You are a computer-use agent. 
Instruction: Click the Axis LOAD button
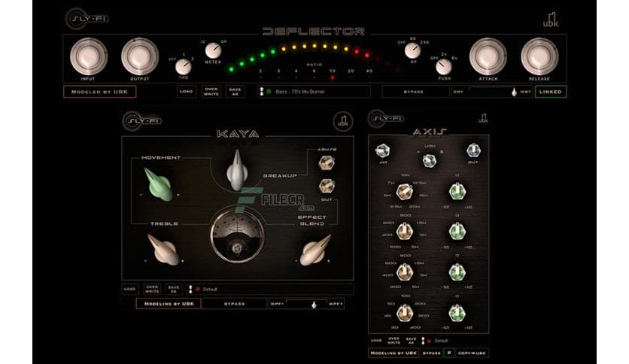click(376, 341)
